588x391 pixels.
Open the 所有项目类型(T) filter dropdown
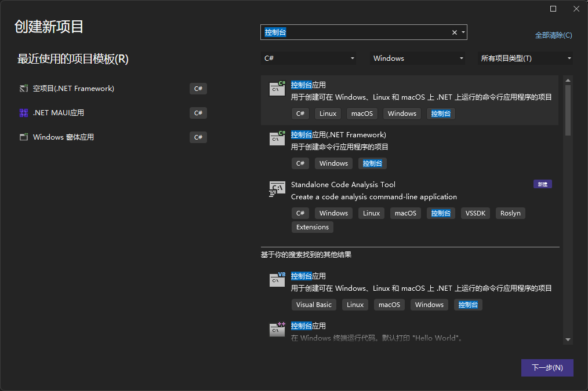[x=525, y=58]
